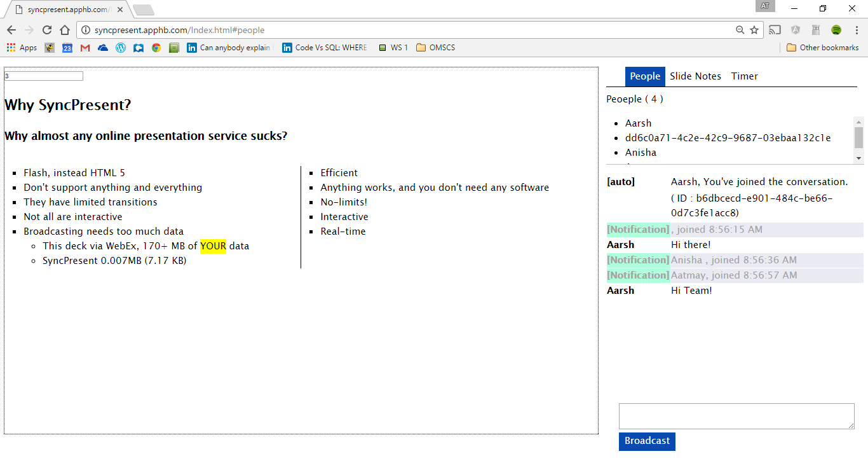Click the AngularJS extension icon
This screenshot has height=463, width=868.
click(x=796, y=30)
